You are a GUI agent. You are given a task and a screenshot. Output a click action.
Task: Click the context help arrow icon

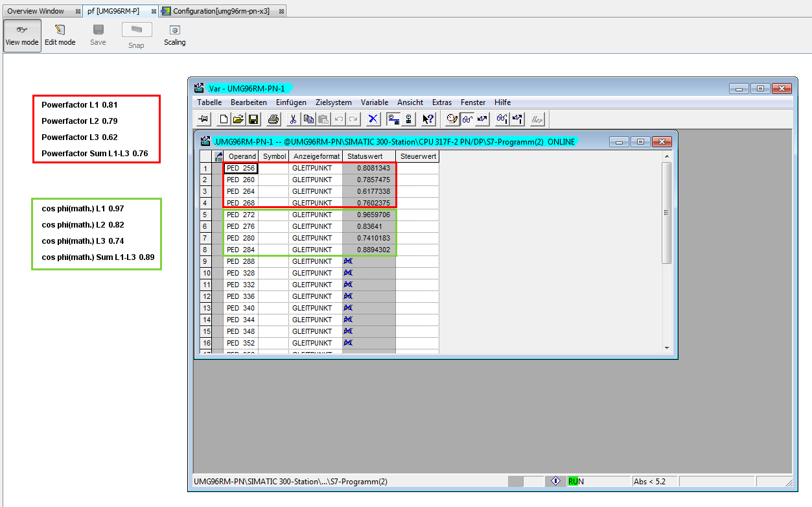[x=427, y=119]
